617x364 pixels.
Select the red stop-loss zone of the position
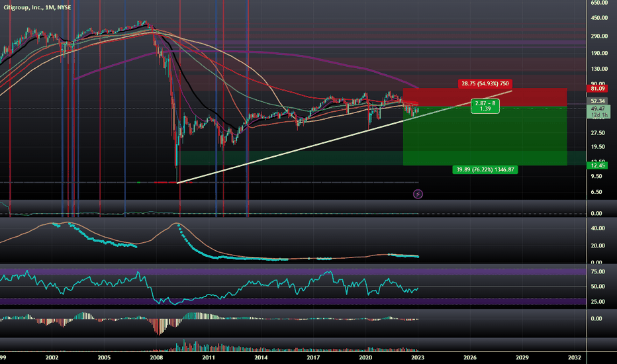[485, 97]
